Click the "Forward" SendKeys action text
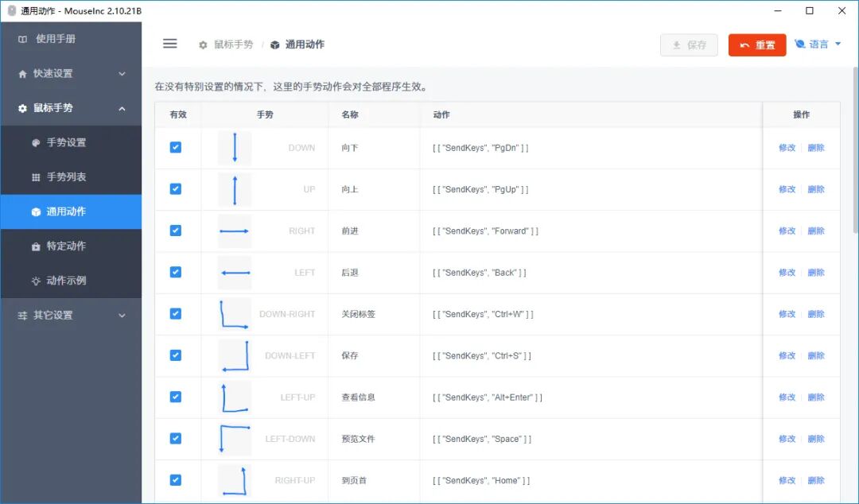The width and height of the screenshot is (859, 504). pos(485,231)
